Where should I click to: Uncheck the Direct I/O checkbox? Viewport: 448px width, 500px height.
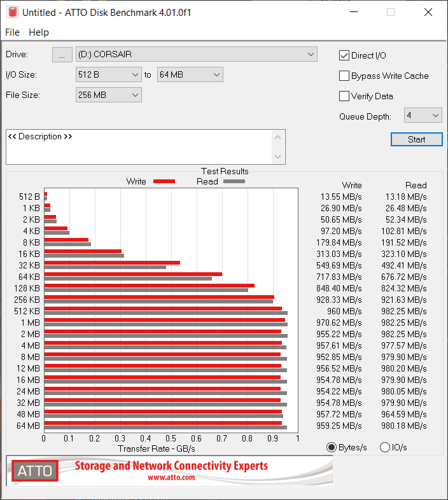point(344,55)
